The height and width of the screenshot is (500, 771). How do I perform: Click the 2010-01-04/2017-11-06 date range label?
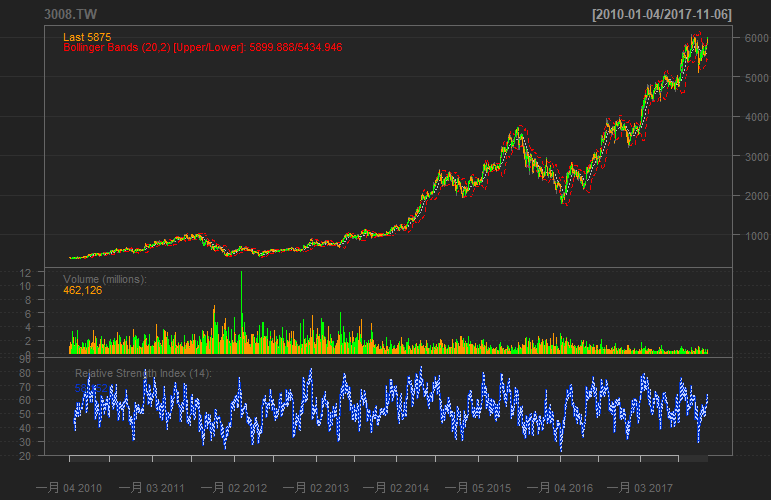tap(677, 14)
